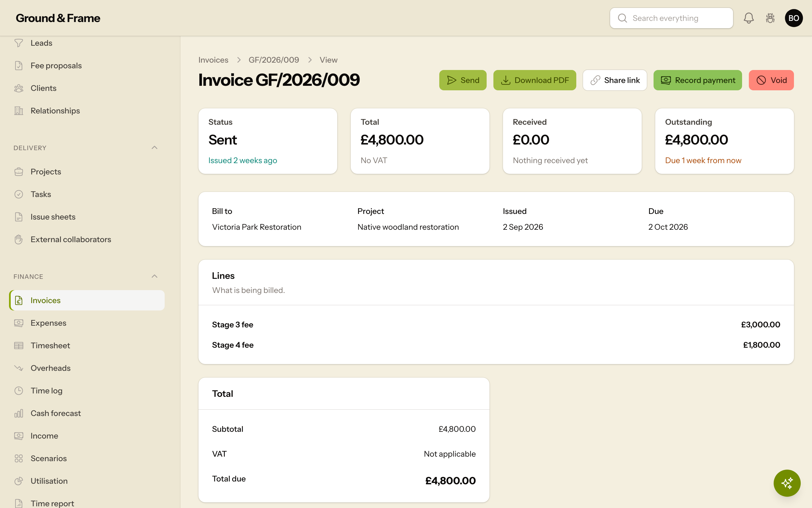Collapse the Delivery section chevron
The height and width of the screenshot is (508, 812).
pos(154,148)
